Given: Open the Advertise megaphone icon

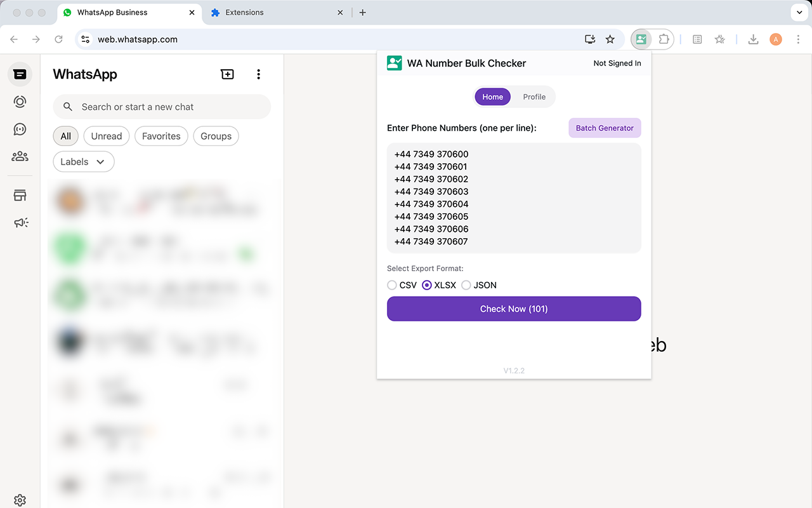Looking at the screenshot, I should tap(20, 222).
